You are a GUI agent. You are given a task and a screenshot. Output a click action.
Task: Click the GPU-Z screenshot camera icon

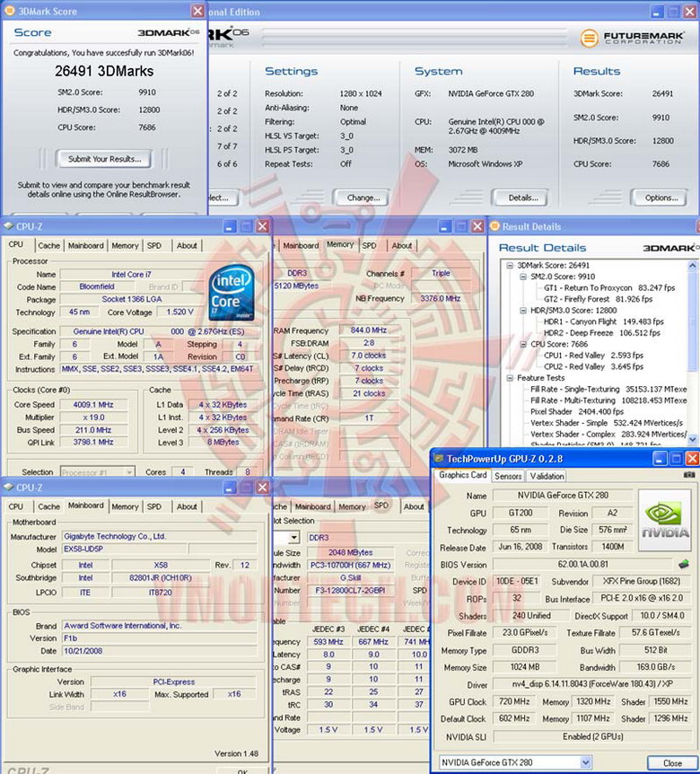(x=688, y=475)
